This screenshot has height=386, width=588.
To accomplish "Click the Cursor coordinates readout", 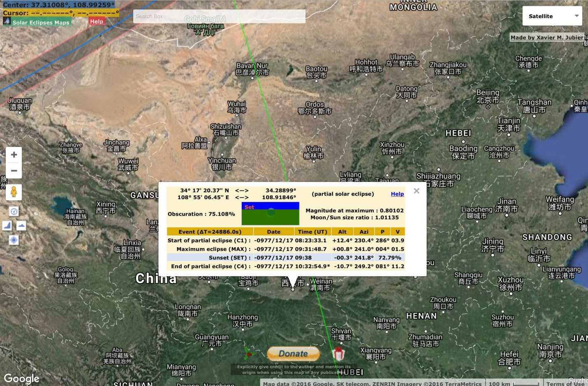I will pos(61,13).
